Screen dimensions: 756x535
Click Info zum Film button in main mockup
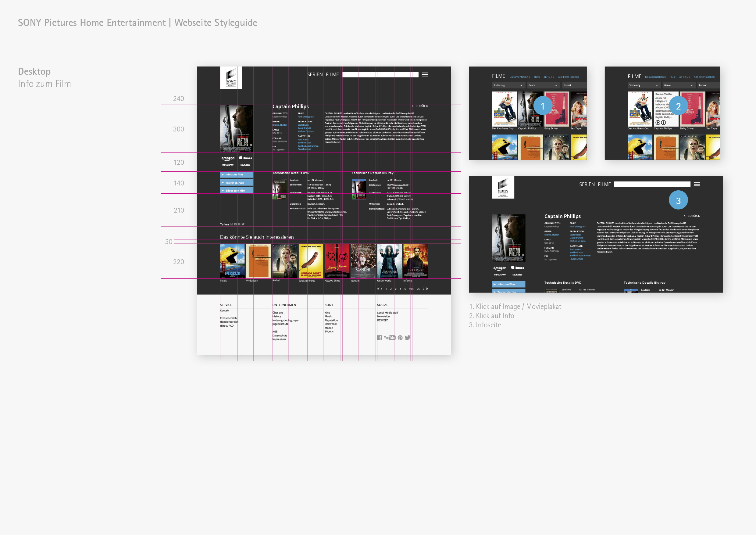[x=237, y=174]
